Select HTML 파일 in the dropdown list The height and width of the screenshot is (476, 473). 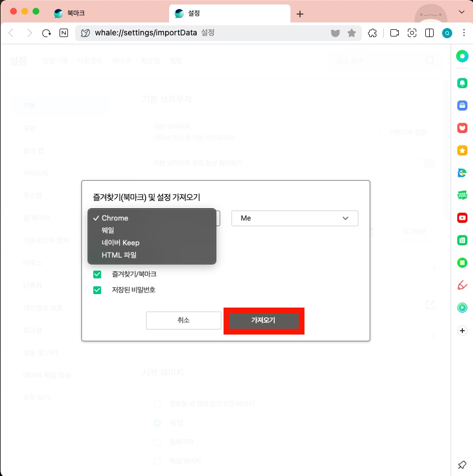[152, 255]
